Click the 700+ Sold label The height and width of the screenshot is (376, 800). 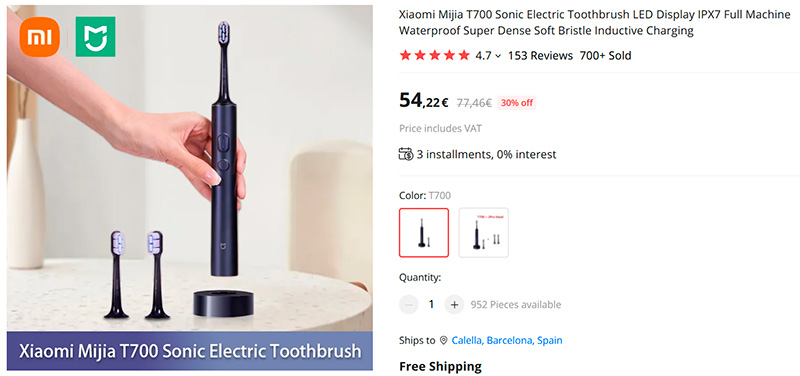[605, 56]
